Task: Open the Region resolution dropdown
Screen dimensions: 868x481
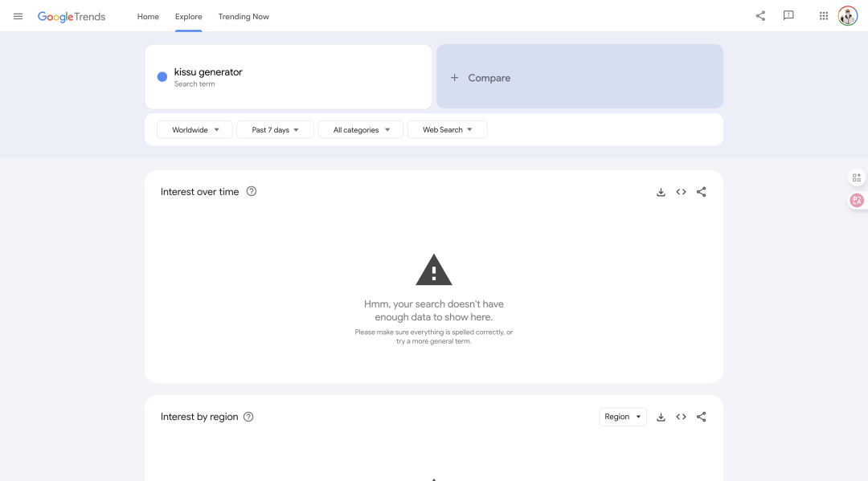Action: [x=623, y=417]
